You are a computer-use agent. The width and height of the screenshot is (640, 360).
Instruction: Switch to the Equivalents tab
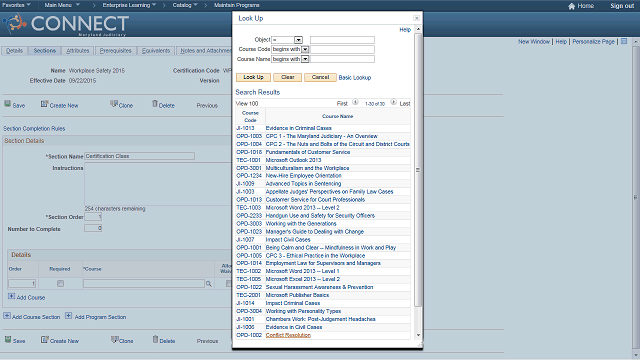tap(156, 51)
